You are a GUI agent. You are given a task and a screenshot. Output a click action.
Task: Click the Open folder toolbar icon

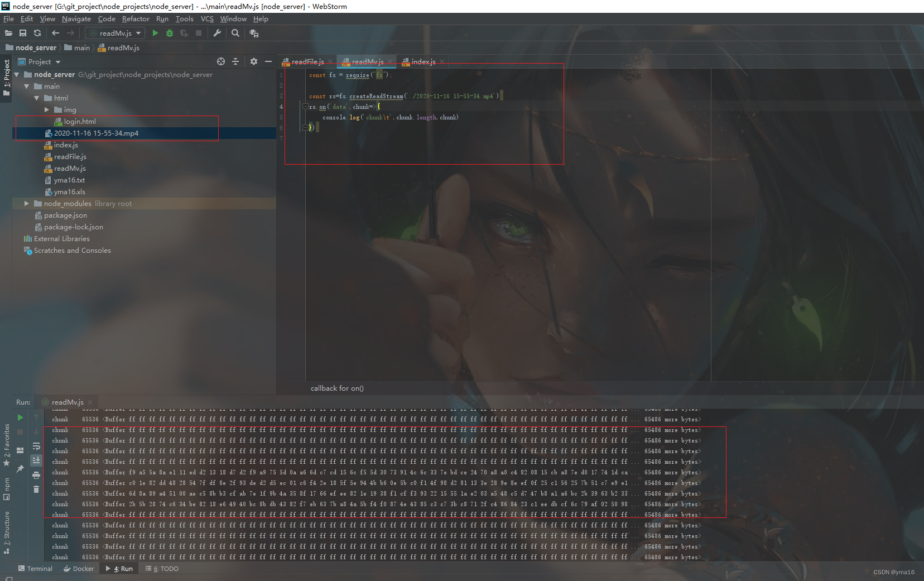point(9,33)
